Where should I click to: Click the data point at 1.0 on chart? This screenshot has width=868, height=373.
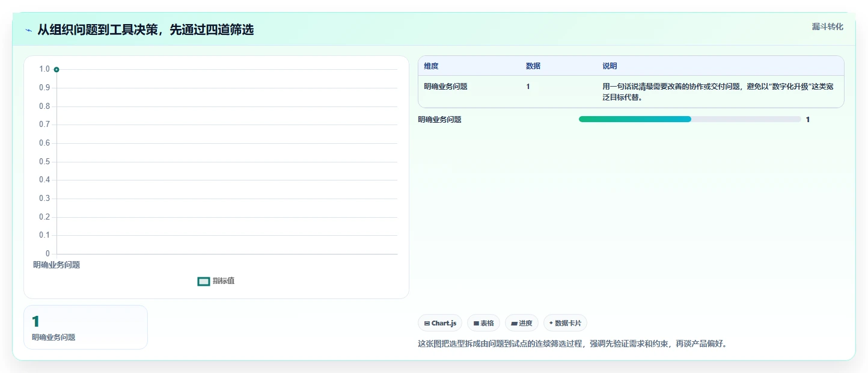(x=57, y=70)
